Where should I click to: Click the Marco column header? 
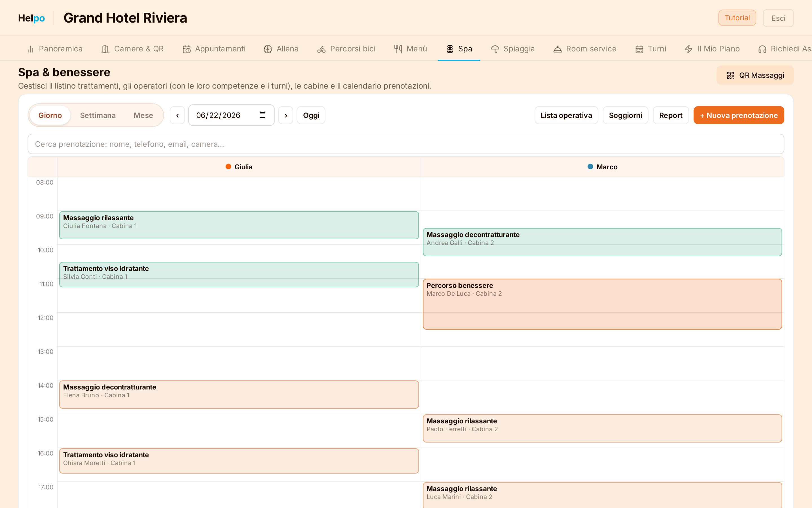(x=603, y=167)
